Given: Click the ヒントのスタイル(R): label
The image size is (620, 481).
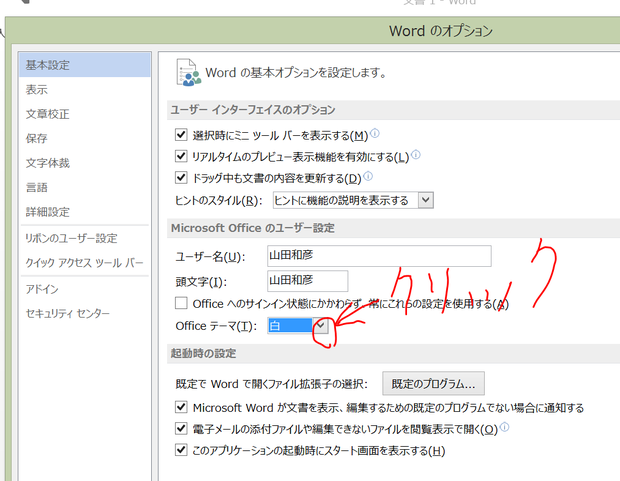Looking at the screenshot, I should point(219,201).
